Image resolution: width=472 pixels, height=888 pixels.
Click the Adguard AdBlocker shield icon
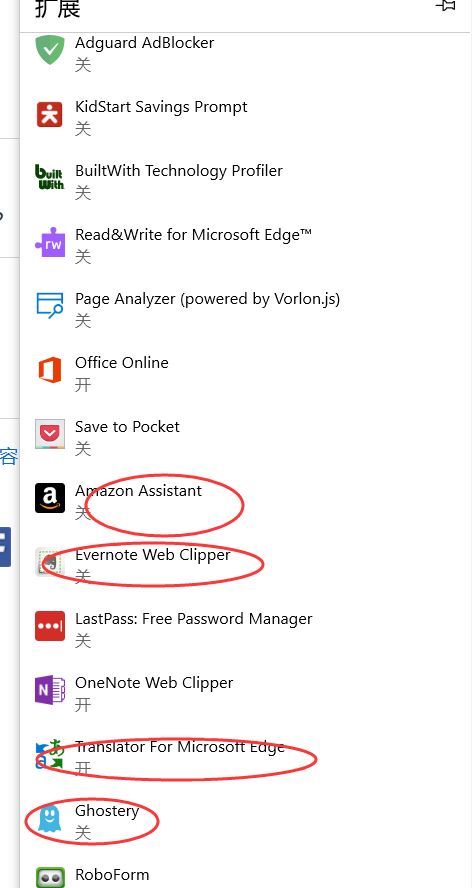pyautogui.click(x=50, y=50)
